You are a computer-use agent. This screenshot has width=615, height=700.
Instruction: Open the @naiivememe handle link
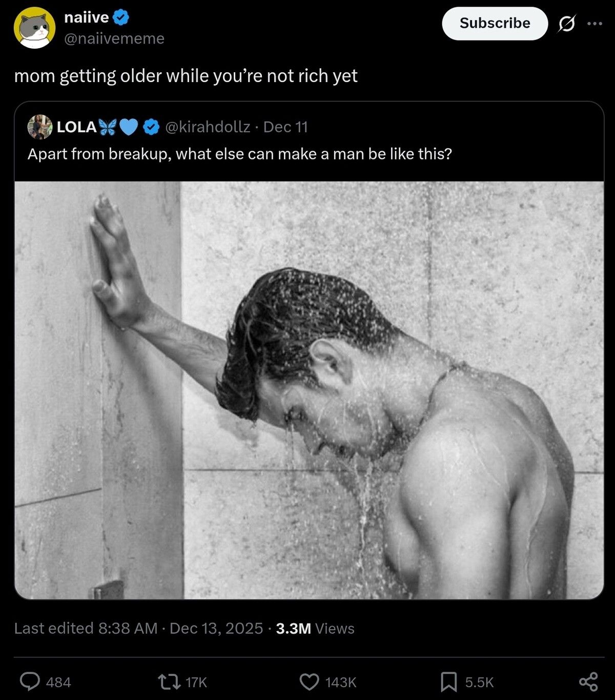tap(114, 38)
